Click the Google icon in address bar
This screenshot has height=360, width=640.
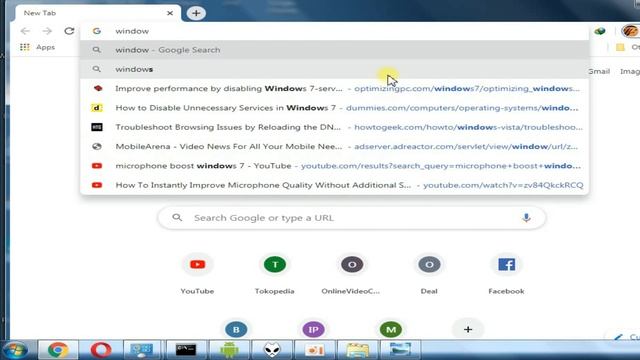pyautogui.click(x=97, y=31)
